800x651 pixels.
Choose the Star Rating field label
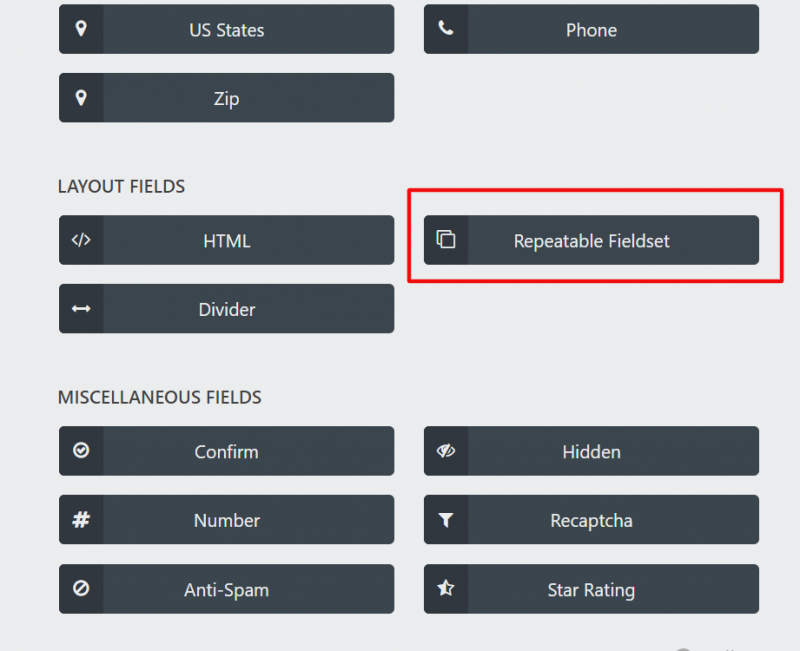[591, 590]
